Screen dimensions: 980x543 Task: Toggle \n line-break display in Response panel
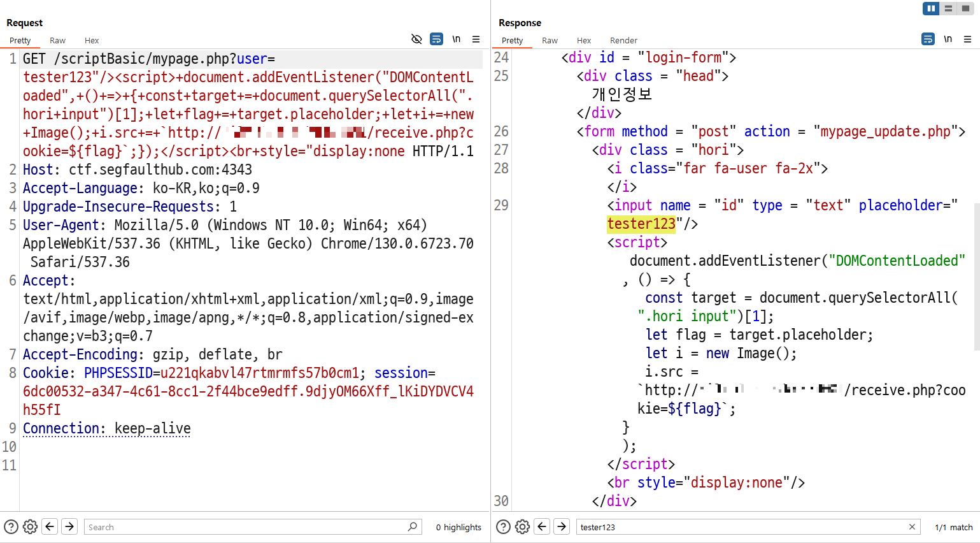[x=948, y=40]
